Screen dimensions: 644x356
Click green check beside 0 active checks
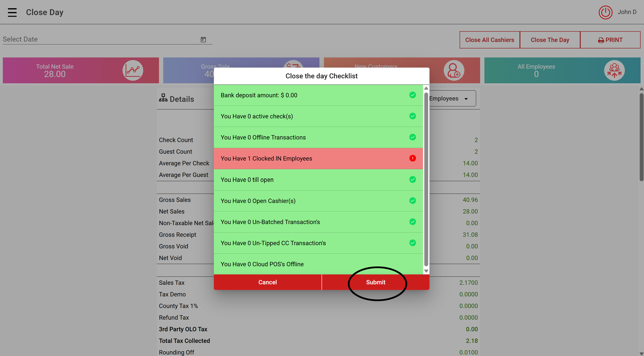point(412,116)
